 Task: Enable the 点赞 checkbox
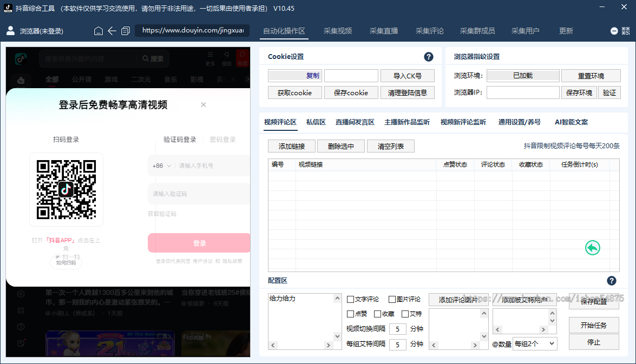coord(350,314)
